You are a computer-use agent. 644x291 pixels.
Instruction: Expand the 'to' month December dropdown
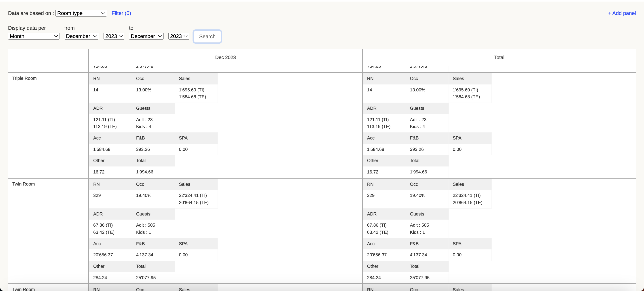click(146, 36)
